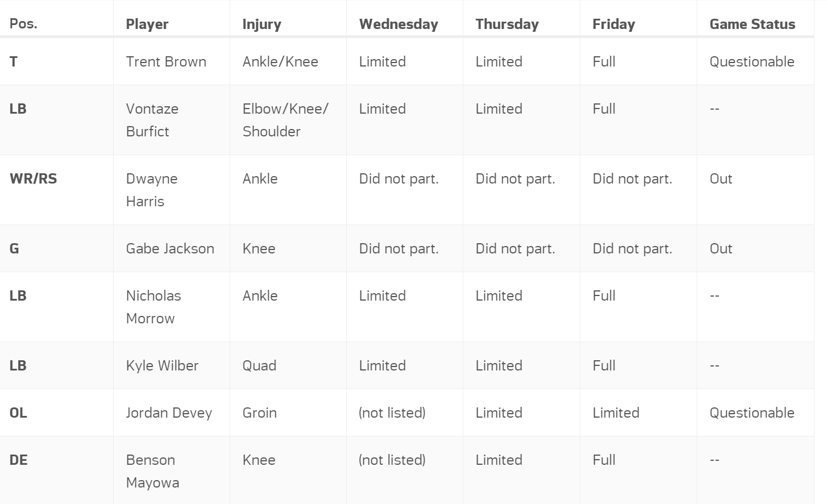Select Trent Brown player name
Viewport: 827px width, 504px height.
166,61
